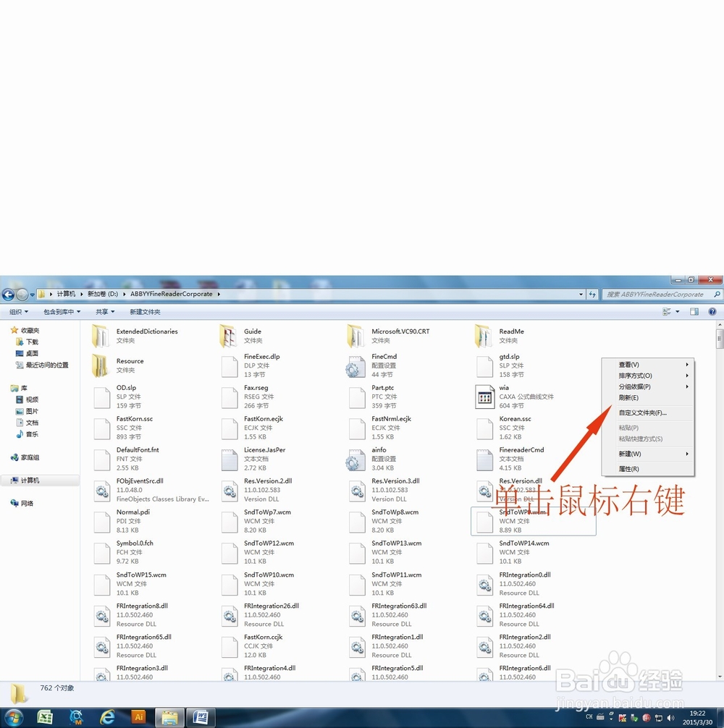
Task: Expand the recent pages dropdown arrow
Action: pos(32,295)
